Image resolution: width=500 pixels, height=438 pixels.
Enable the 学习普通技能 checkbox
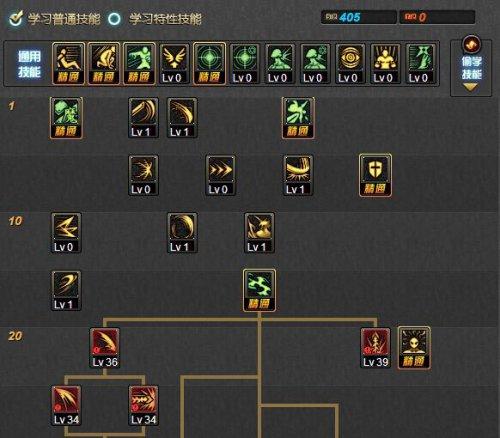pos(16,18)
